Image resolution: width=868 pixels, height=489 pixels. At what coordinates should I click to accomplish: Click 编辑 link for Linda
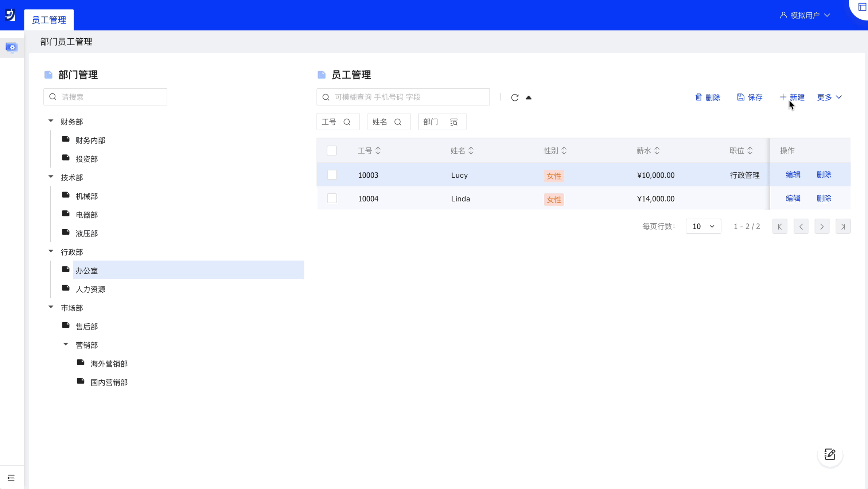point(793,198)
